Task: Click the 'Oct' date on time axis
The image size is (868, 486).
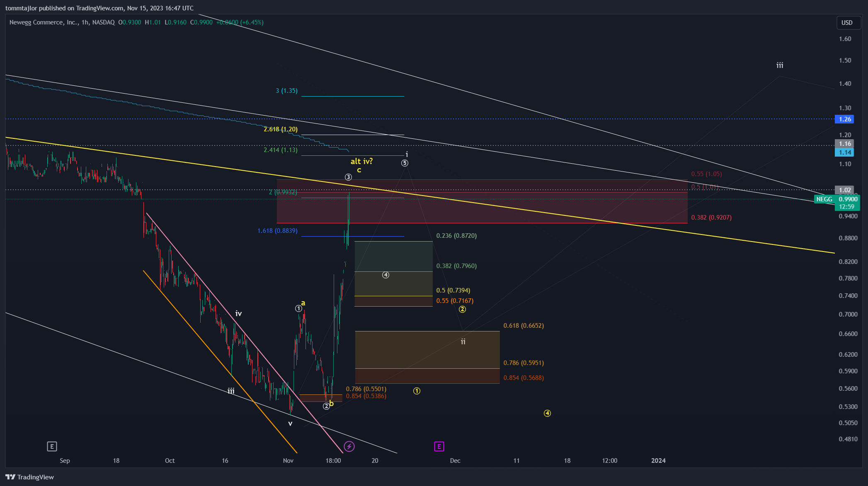Action: click(170, 461)
